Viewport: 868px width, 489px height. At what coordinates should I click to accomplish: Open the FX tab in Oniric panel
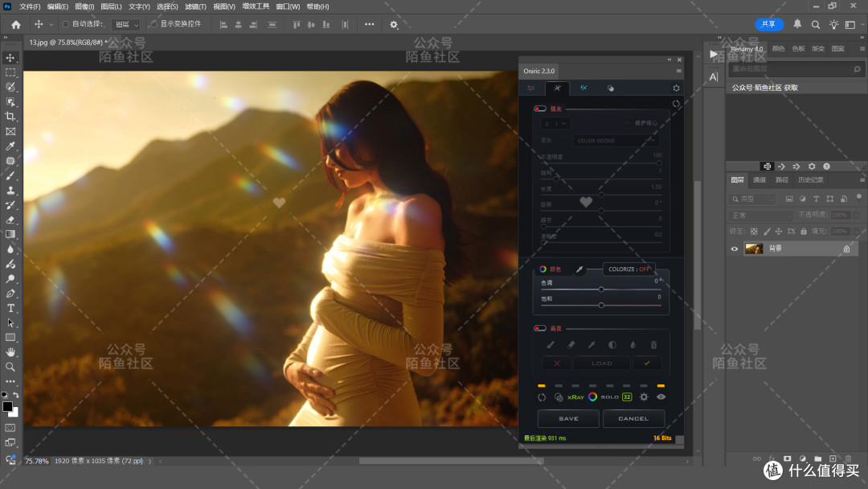coord(583,88)
